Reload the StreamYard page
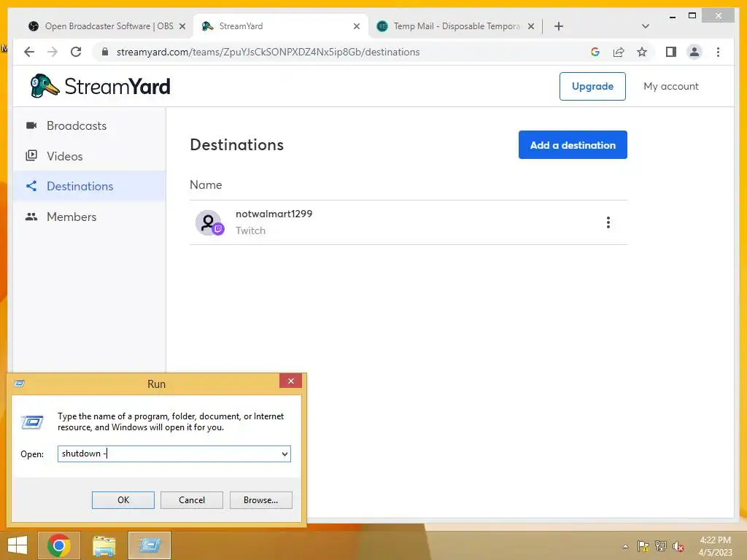 (76, 52)
